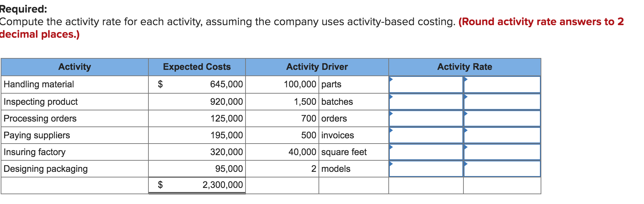Click first activity rate field for Paying suppliers

(426, 135)
